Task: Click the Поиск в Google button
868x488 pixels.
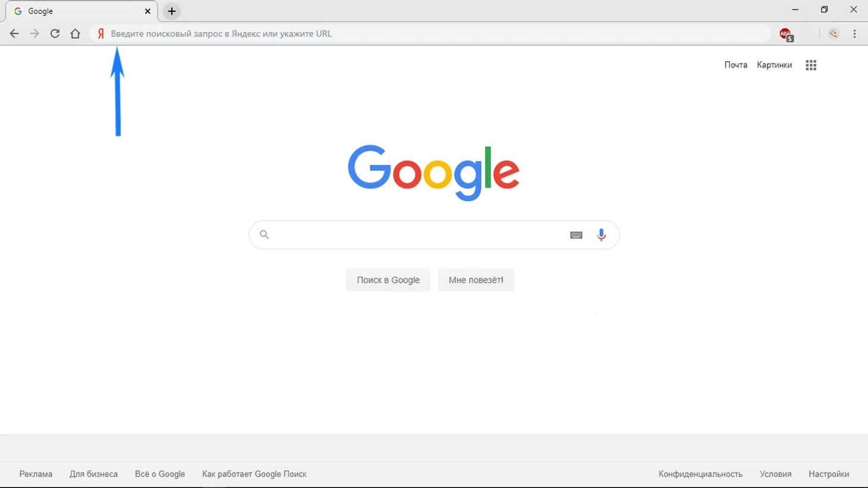Action: tap(388, 280)
